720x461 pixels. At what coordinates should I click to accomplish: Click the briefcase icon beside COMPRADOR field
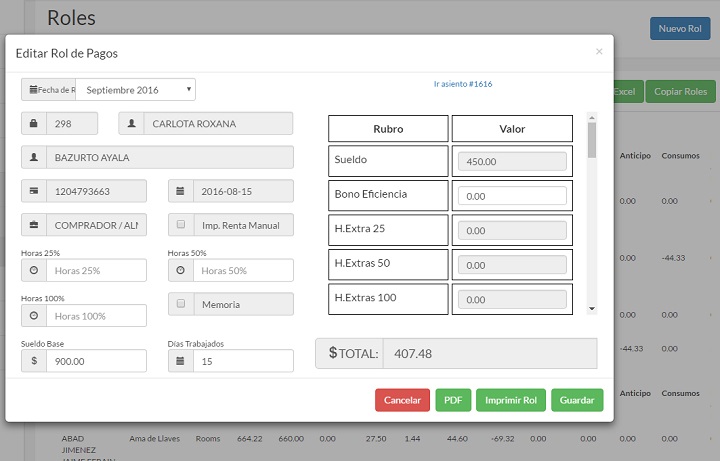(34, 225)
